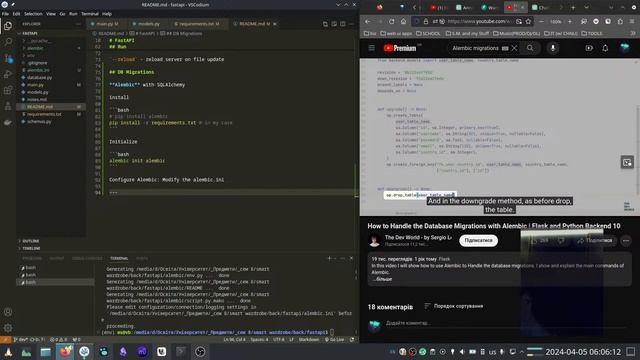640x360 pixels.
Task: Open the Docker whale icon in activity bar
Action: 8,122
